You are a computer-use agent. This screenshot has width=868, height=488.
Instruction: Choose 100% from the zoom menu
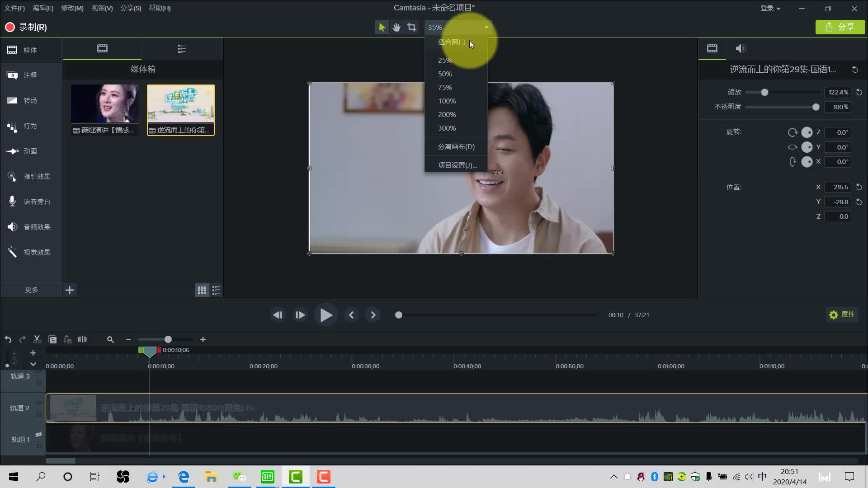447,101
